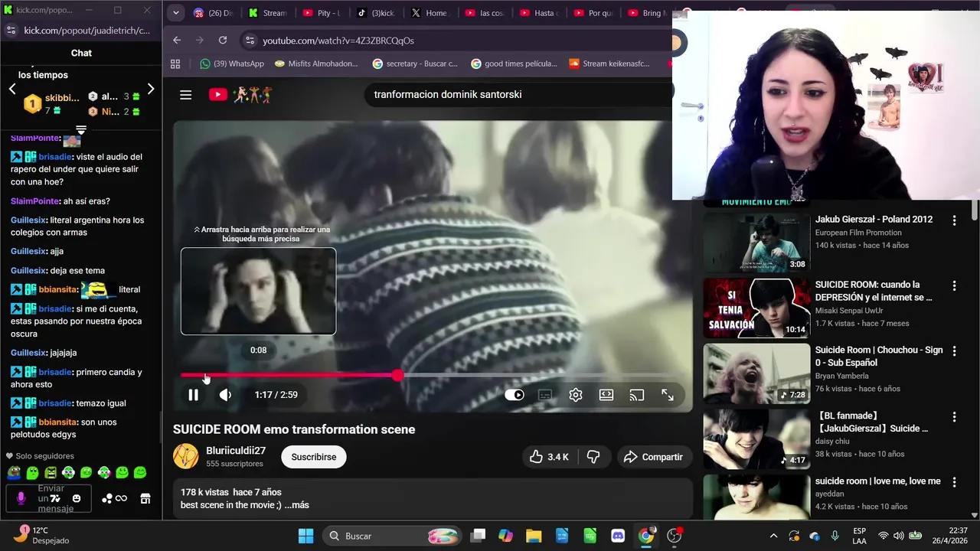Toggle the autoplay switch in player
Screen dimensions: 980x551
click(514, 395)
